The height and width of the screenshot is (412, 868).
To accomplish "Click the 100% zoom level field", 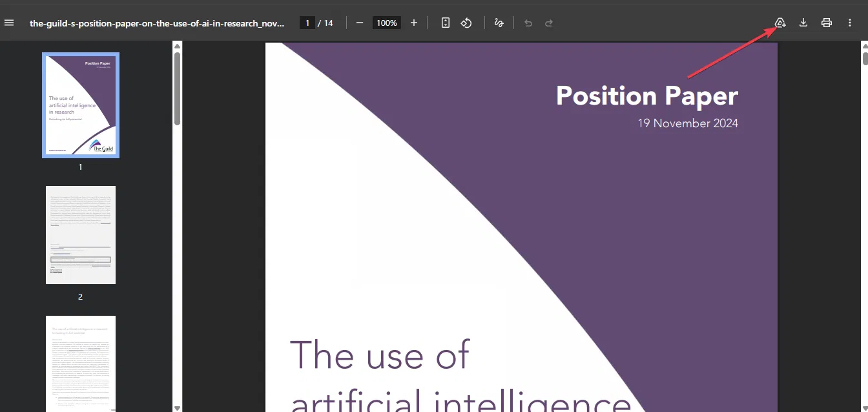I will [x=387, y=23].
